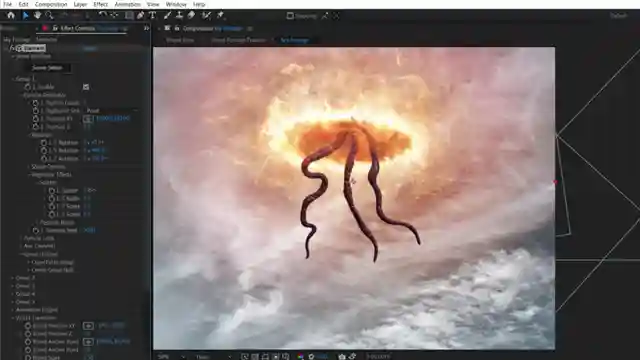The width and height of the screenshot is (640, 360).
Task: Take a snapshot with the camera icon
Action: click(x=342, y=356)
